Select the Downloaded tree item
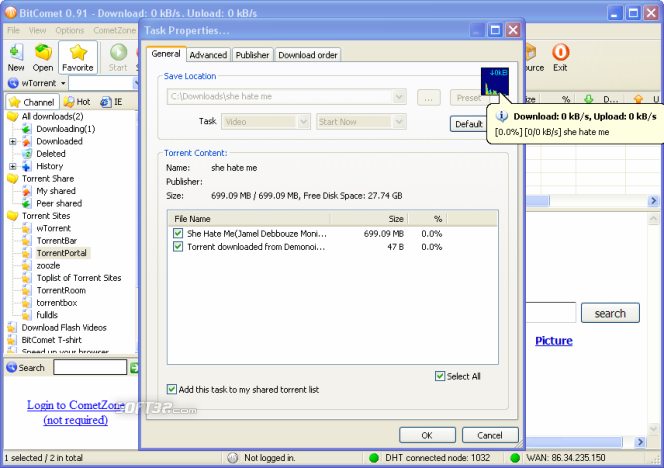This screenshot has height=468, width=664. tap(59, 141)
